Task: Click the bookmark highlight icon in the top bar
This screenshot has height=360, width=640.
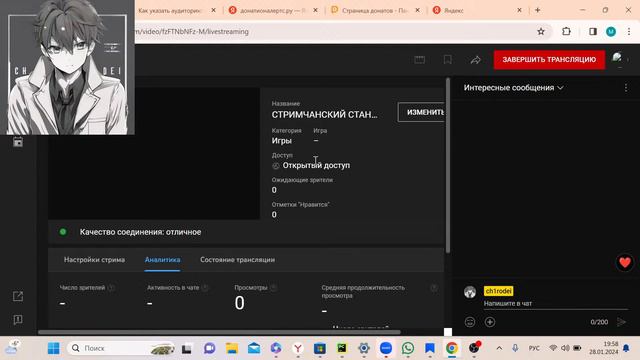Action: pyautogui.click(x=447, y=60)
